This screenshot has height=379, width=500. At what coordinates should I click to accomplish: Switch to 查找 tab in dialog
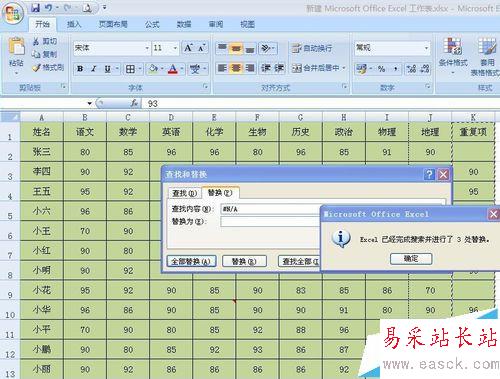point(185,193)
